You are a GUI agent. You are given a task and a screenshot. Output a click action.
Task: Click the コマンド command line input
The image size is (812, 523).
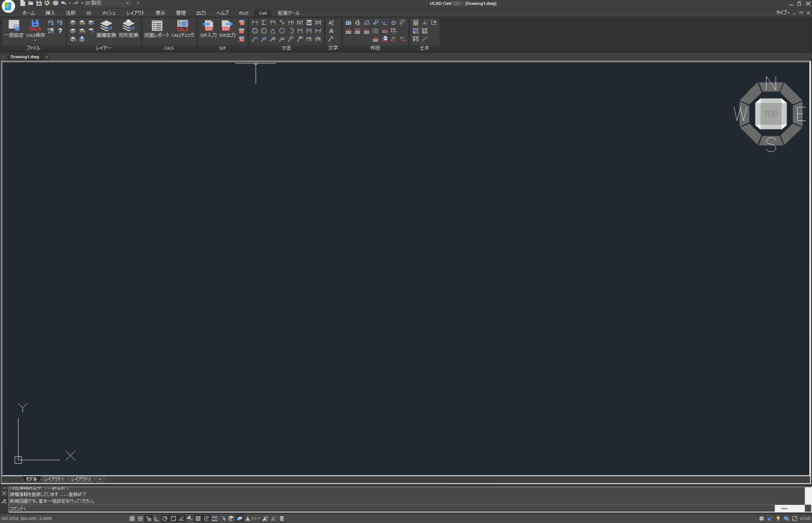[x=391, y=509]
